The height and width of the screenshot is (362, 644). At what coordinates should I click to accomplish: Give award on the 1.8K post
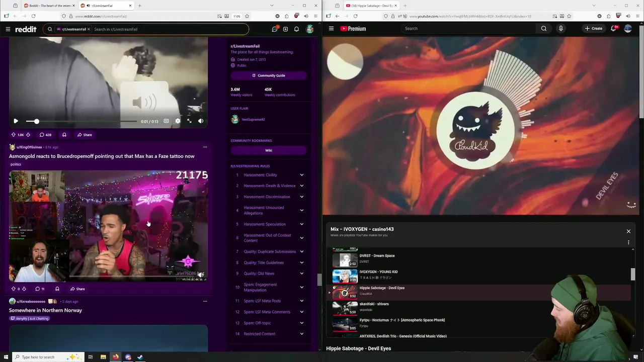[x=64, y=135]
